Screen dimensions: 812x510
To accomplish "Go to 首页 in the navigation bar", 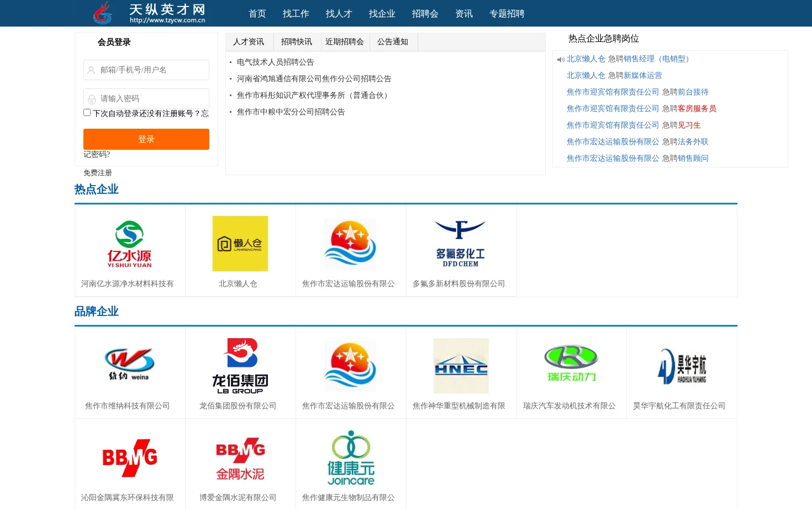I will (x=257, y=13).
